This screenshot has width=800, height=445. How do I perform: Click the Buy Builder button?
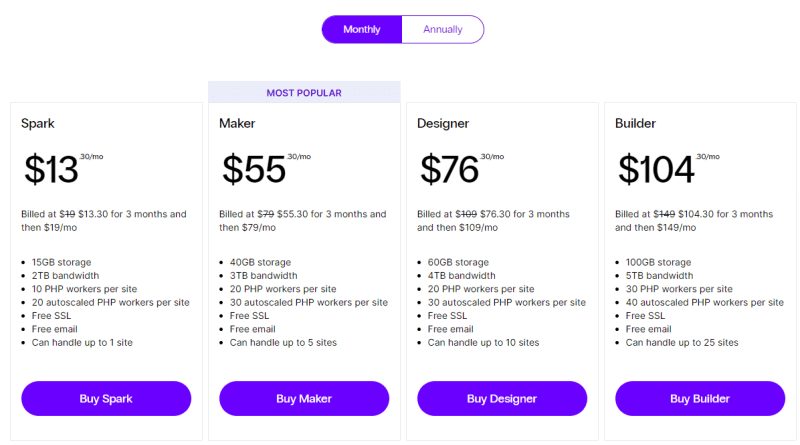[700, 399]
